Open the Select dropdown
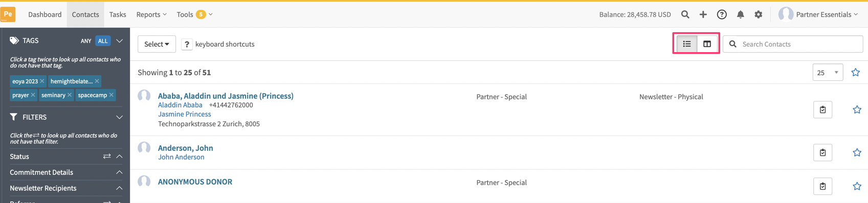Screen dimensions: 868x203 [x=157, y=44]
